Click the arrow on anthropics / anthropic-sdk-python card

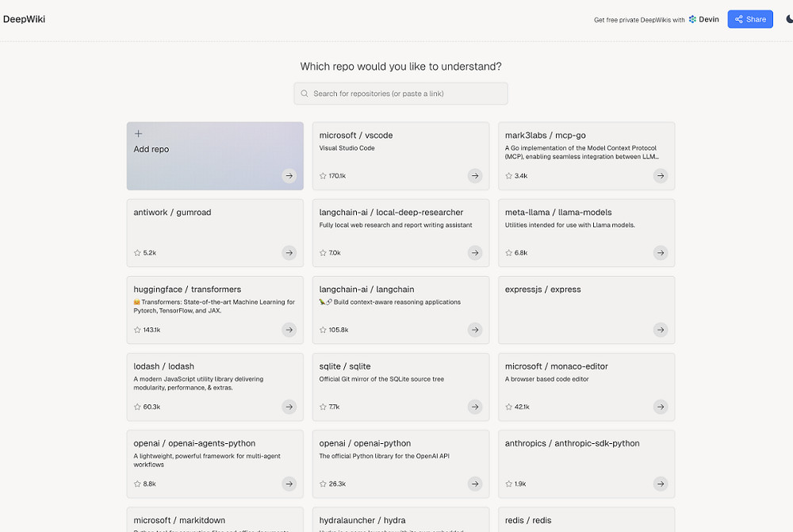pos(660,484)
